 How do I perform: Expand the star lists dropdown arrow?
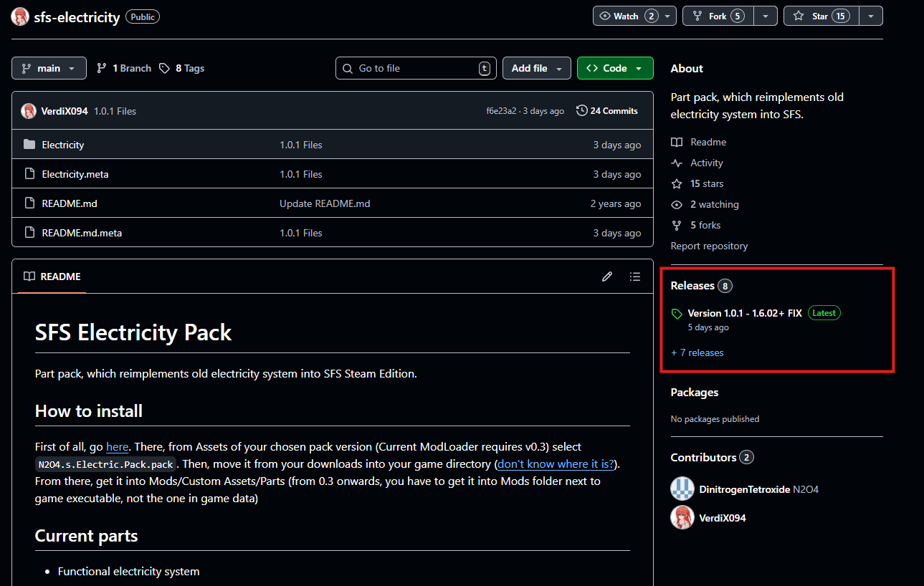tap(871, 16)
